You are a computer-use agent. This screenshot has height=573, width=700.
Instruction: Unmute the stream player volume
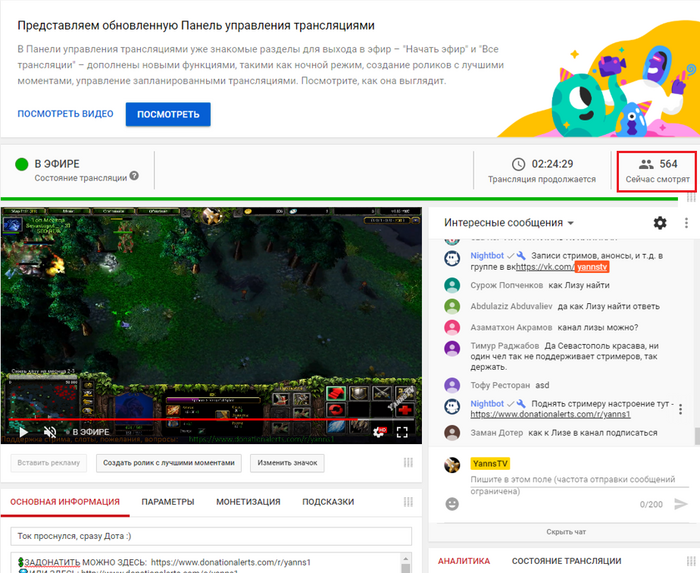(x=50, y=432)
